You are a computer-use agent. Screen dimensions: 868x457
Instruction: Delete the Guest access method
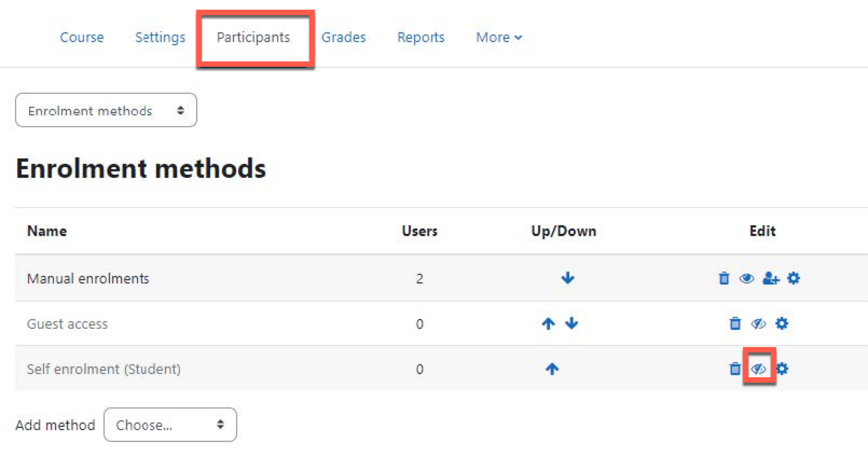735,323
